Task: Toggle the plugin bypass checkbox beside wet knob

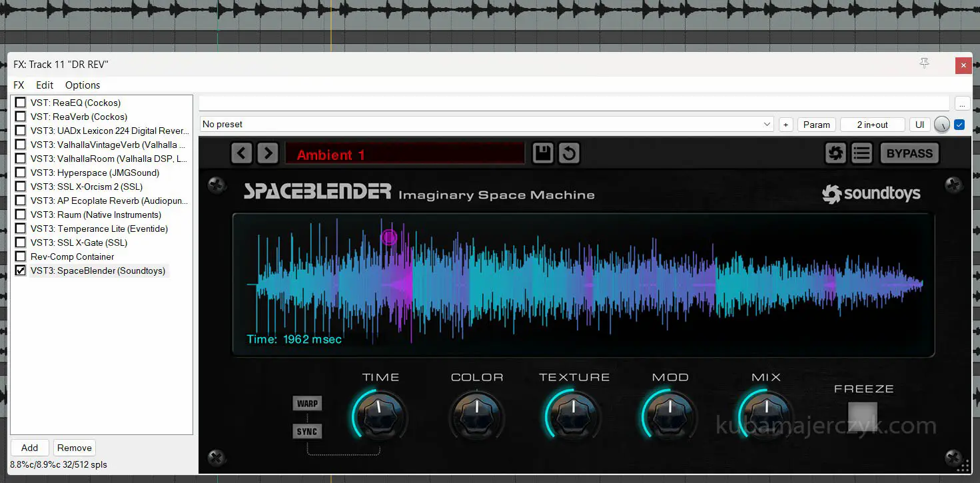Action: tap(959, 125)
